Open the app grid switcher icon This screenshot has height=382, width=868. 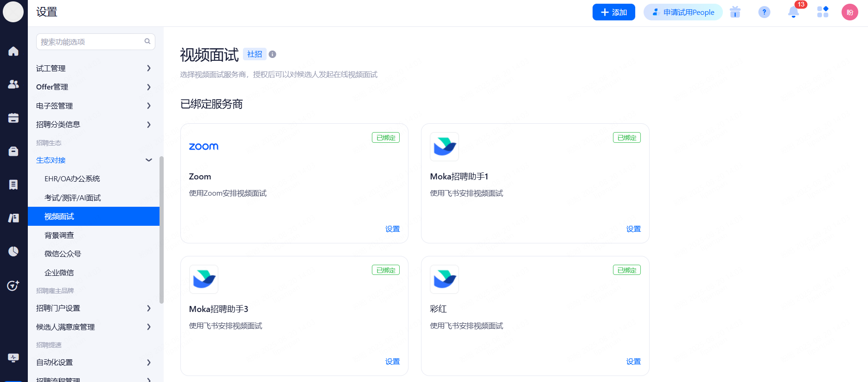click(823, 12)
